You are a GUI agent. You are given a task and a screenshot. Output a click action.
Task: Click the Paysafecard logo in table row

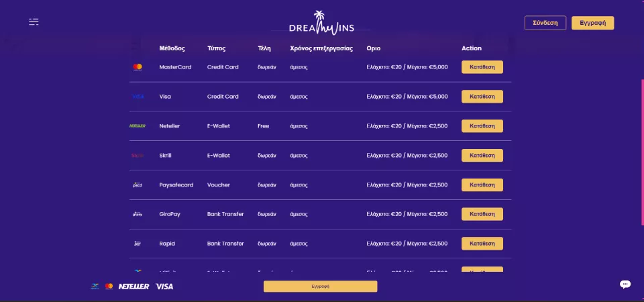[x=138, y=185]
